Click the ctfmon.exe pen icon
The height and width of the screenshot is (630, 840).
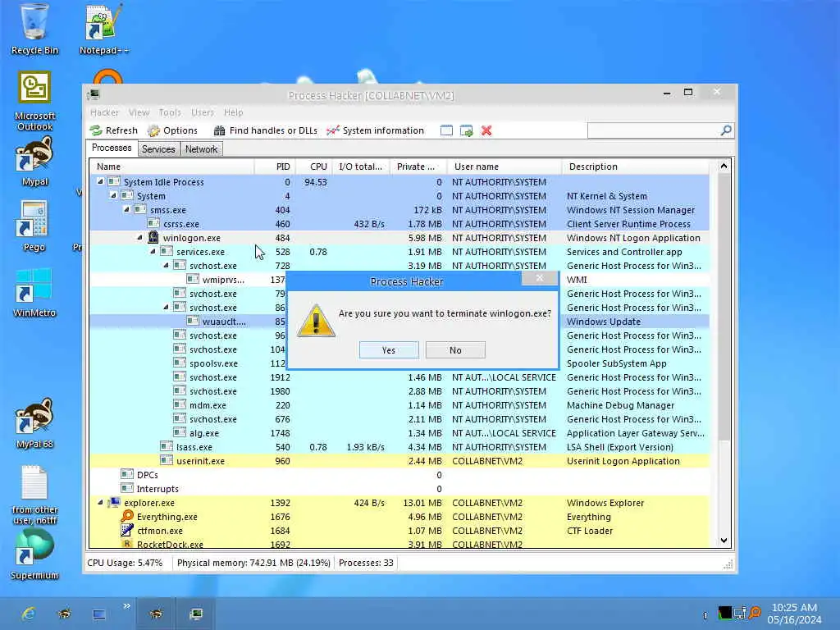click(127, 531)
